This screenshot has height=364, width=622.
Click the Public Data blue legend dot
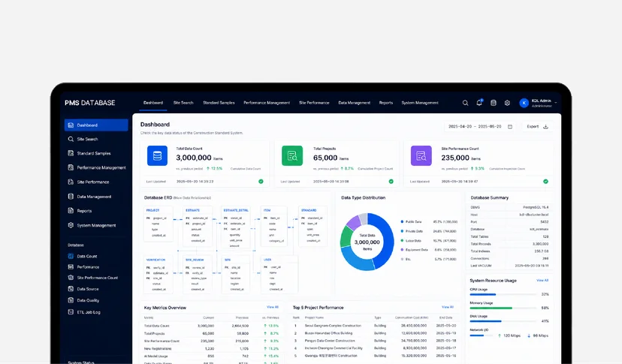[402, 221]
